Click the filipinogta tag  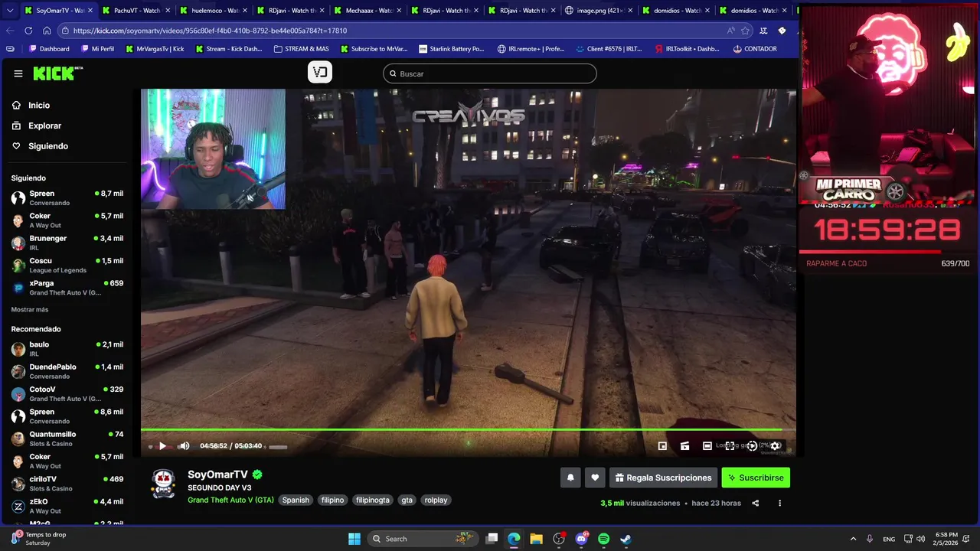pos(373,500)
